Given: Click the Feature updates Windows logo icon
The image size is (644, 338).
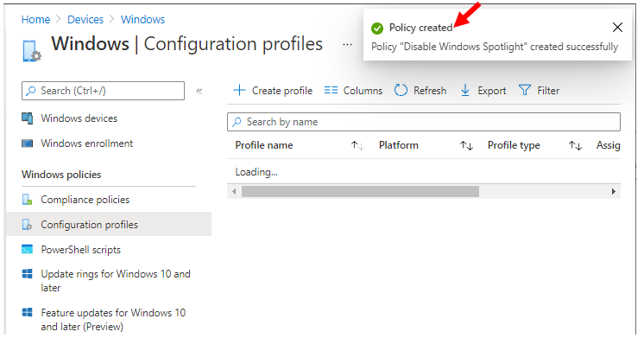Looking at the screenshot, I should point(27,313).
